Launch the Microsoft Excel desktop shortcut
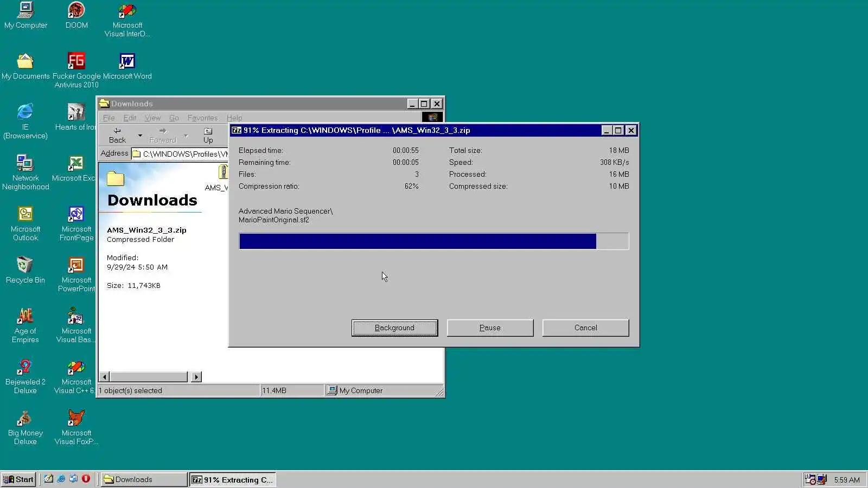 [74, 168]
